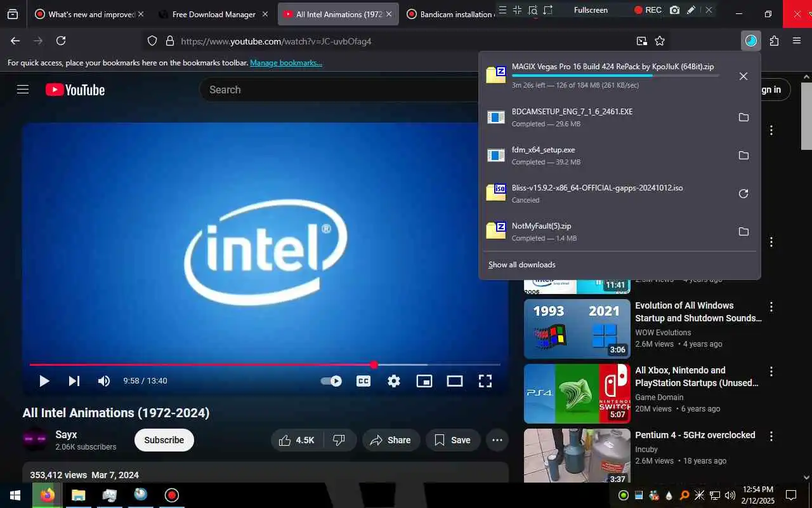
Task: Start recording with the REC button
Action: point(648,10)
